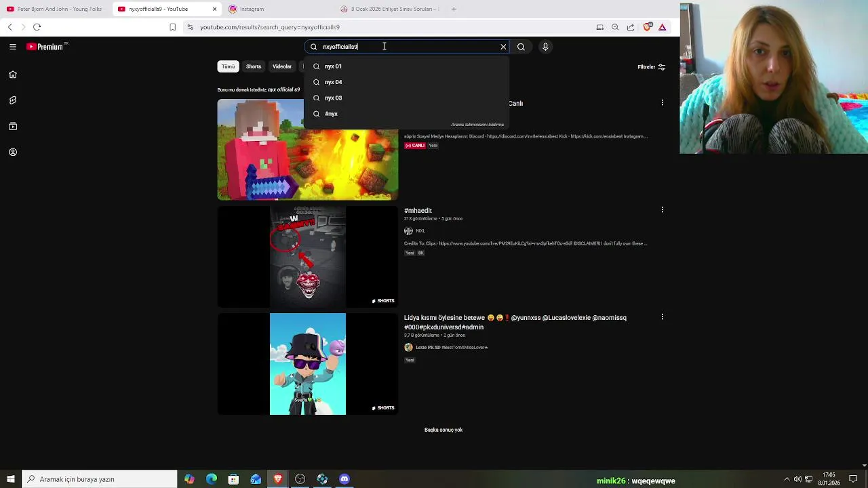868x488 pixels.
Task: Open the Windows notification center
Action: 853,479
